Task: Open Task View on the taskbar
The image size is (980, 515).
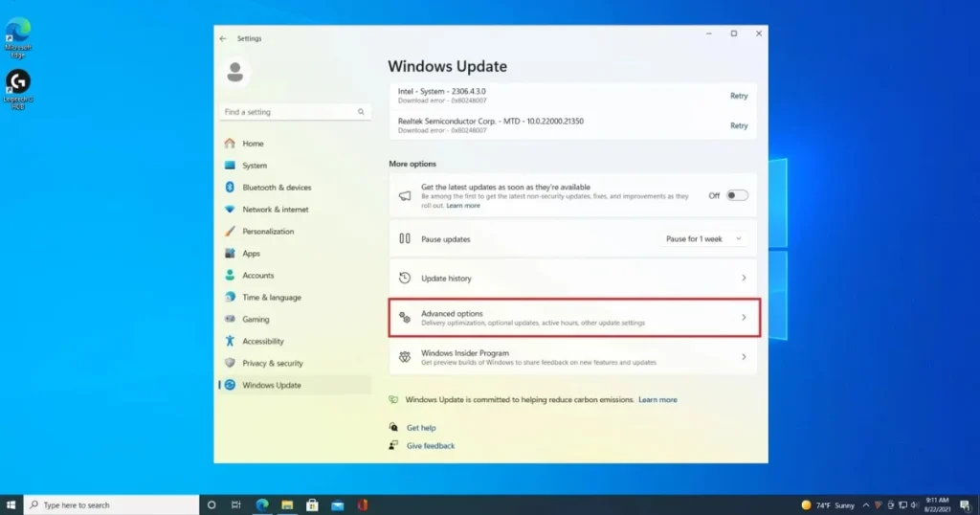Action: click(236, 505)
